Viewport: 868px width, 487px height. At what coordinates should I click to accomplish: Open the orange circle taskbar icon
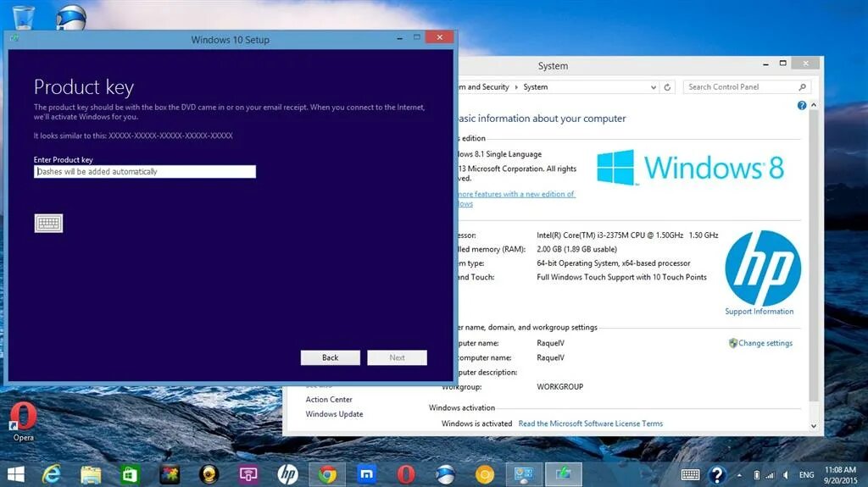[485, 475]
